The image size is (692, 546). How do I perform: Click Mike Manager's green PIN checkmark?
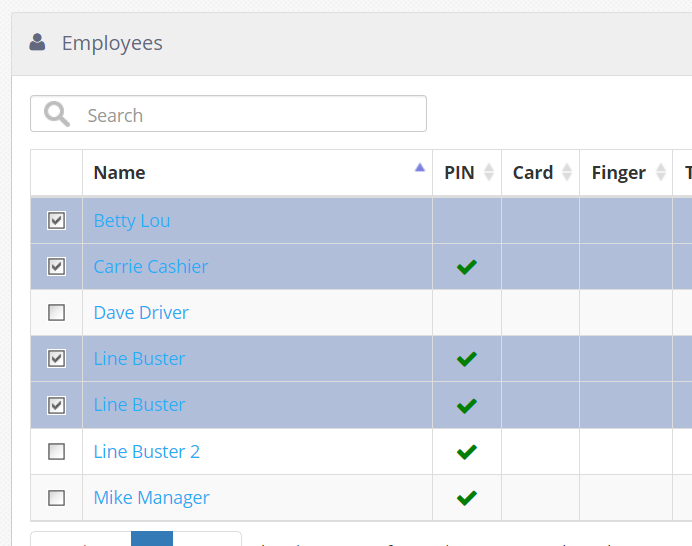coord(467,498)
